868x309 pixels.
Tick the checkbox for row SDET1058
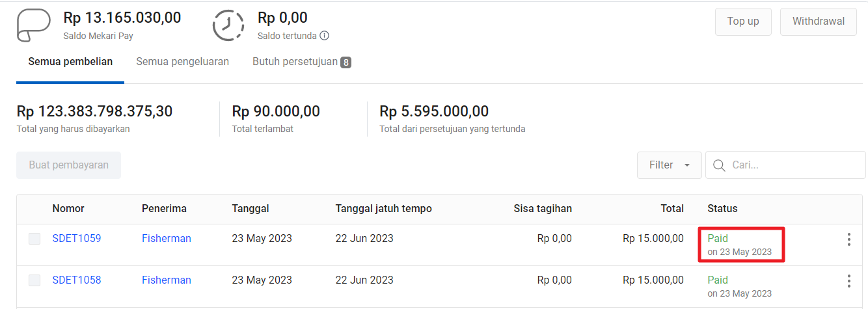(x=34, y=280)
